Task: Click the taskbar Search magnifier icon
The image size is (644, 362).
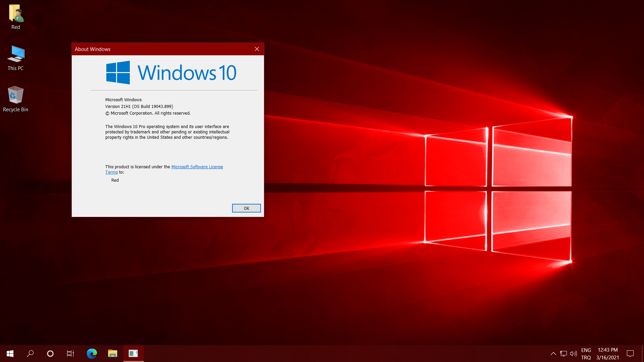Action: 30,354
